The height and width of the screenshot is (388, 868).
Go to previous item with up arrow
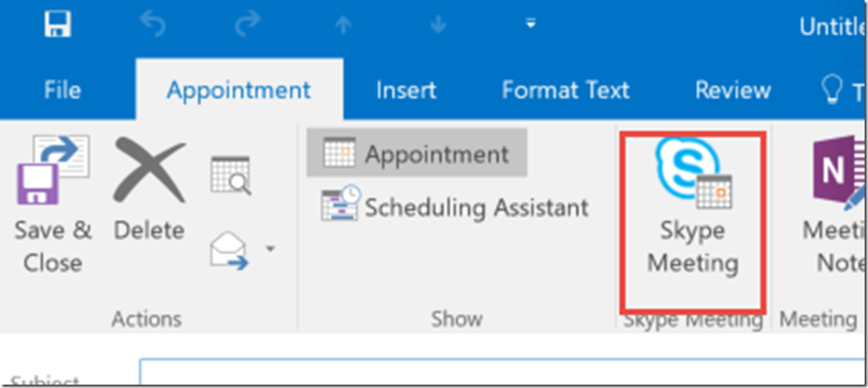click(343, 25)
